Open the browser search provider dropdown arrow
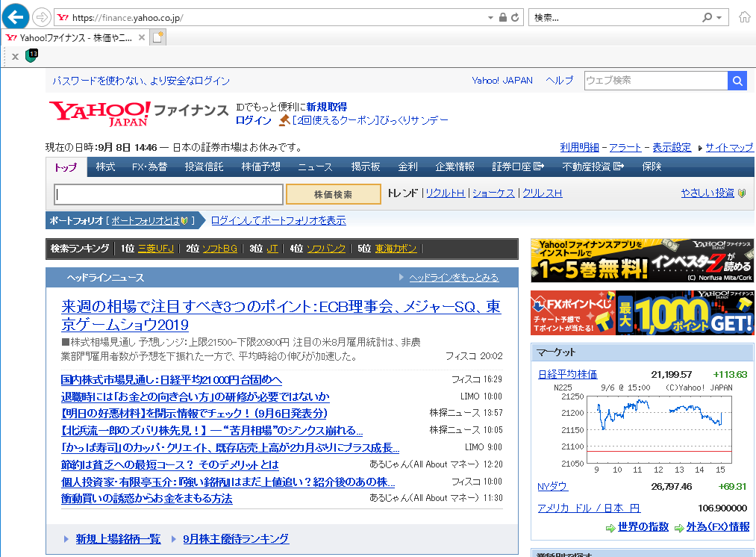 [x=719, y=18]
